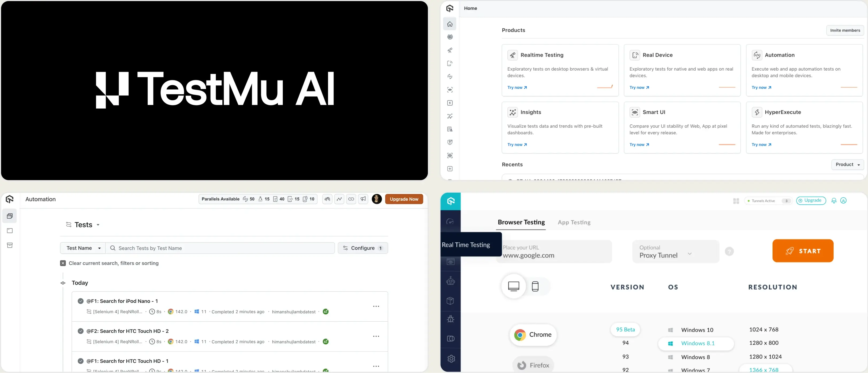Image resolution: width=868 pixels, height=373 pixels.
Task: Open the telescope Realtime icon in Home sidebar
Action: coord(450,50)
